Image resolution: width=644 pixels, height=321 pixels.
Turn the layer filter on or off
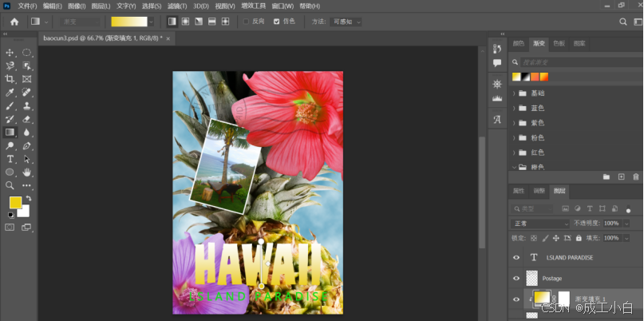[x=628, y=209]
